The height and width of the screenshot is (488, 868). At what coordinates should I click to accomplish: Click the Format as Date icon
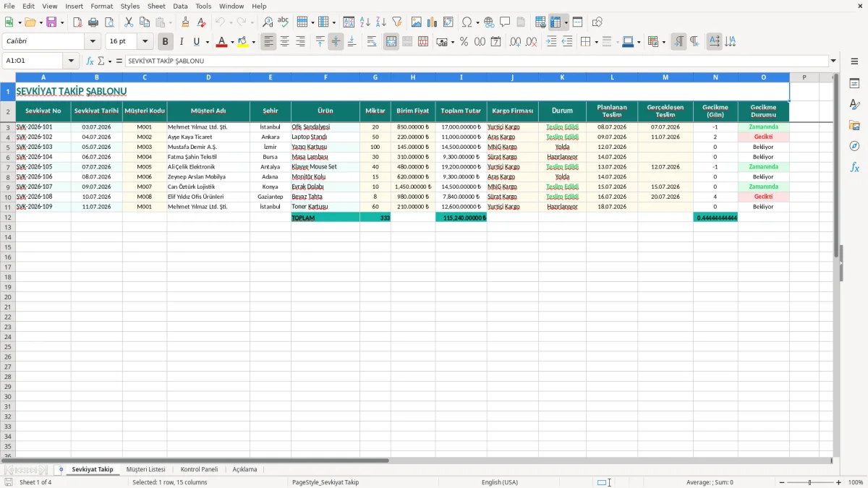(x=495, y=42)
